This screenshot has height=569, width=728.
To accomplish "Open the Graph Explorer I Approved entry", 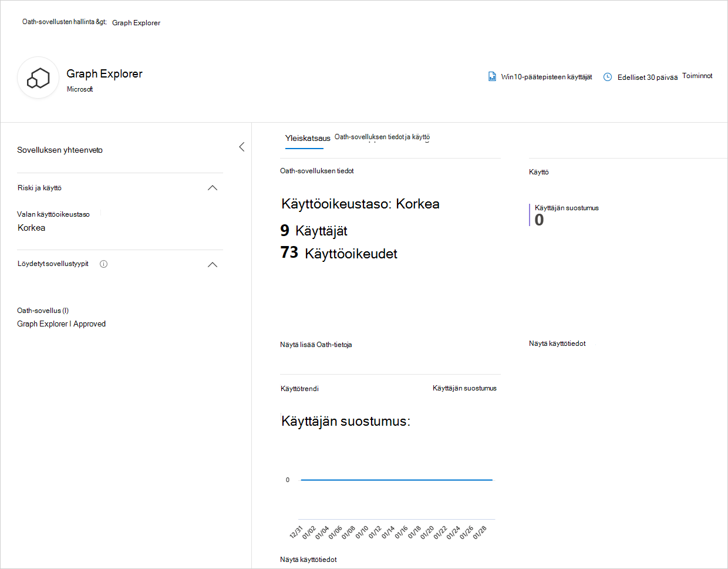I will tap(61, 324).
